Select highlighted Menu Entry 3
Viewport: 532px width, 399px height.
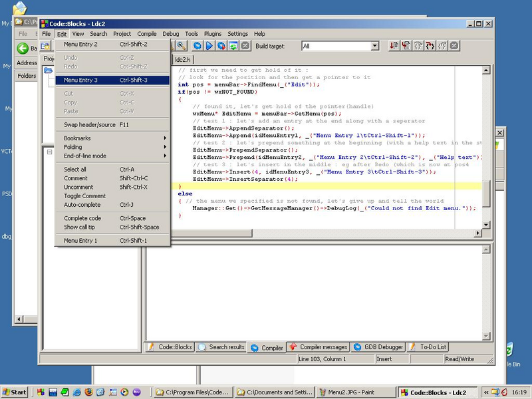pyautogui.click(x=112, y=80)
